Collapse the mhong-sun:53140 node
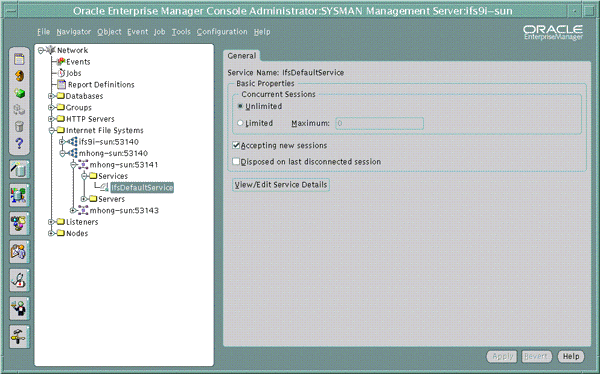 tap(62, 154)
